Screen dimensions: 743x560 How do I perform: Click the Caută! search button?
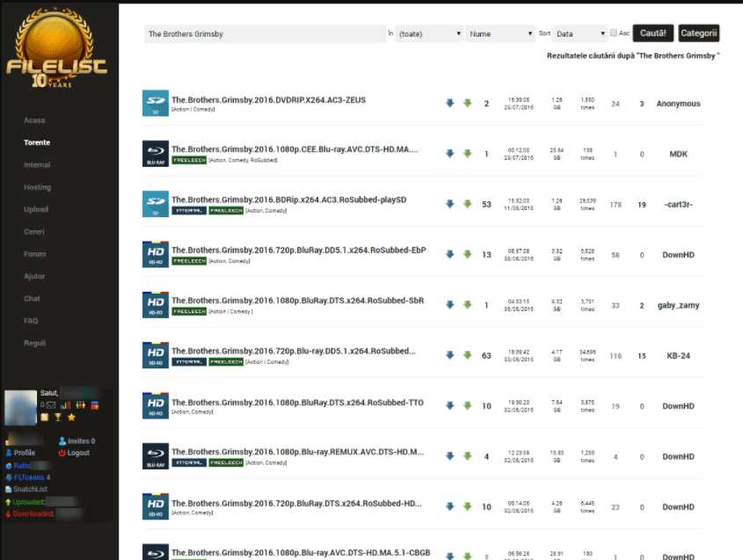coord(653,33)
